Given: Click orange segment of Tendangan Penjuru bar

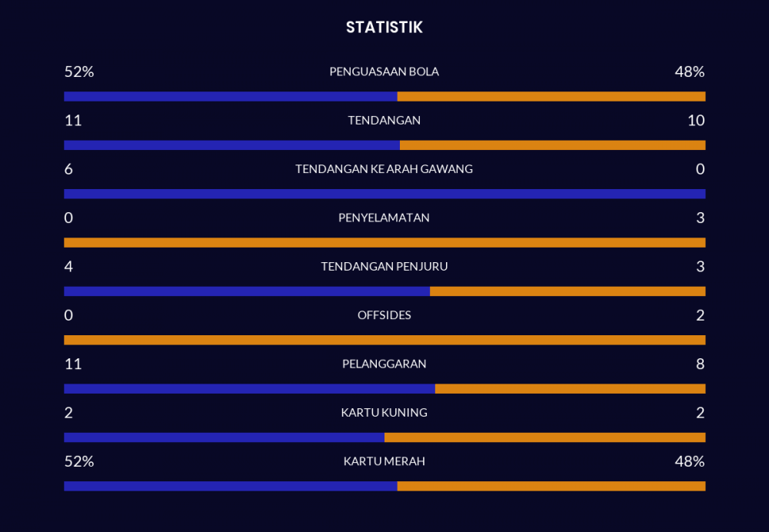Looking at the screenshot, I should pyautogui.click(x=568, y=291).
